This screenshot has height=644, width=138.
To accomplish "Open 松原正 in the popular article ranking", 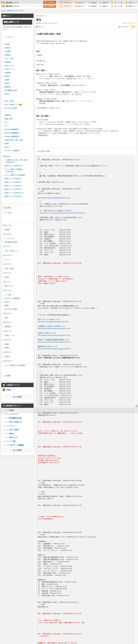I will click(9, 390).
